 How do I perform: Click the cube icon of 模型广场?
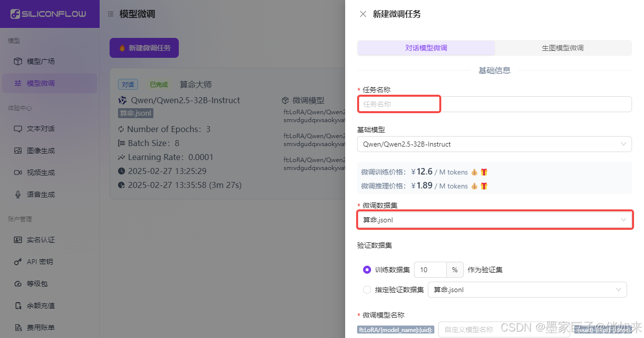18,61
